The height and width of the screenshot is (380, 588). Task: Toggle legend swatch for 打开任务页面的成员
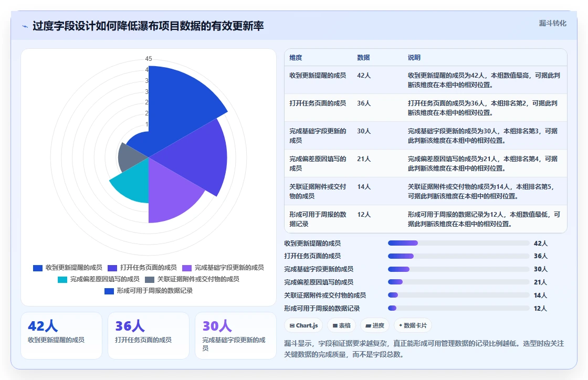(112, 268)
